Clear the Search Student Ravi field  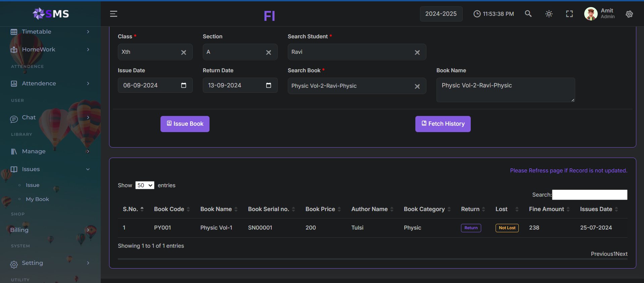coord(417,52)
